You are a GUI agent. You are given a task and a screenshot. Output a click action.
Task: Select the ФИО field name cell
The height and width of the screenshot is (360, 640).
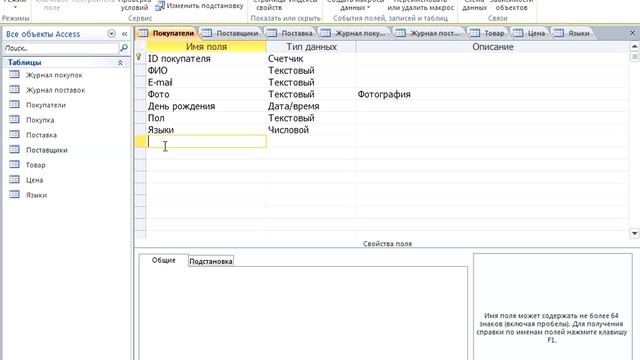[x=206, y=71]
